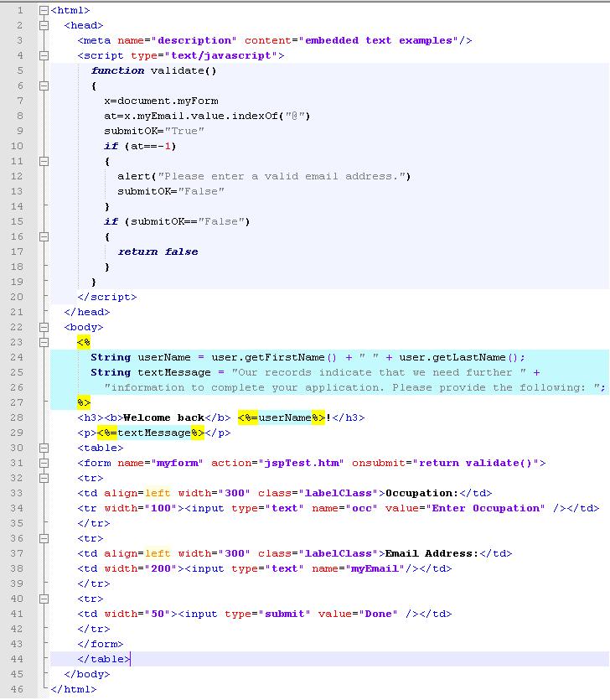Collapse the last tr row on line 40
The width and height of the screenshot is (610, 700).
pyautogui.click(x=44, y=599)
